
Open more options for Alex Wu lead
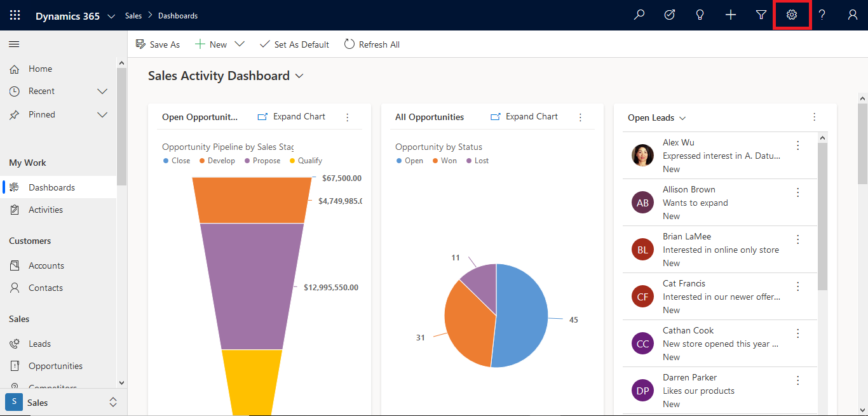click(797, 145)
